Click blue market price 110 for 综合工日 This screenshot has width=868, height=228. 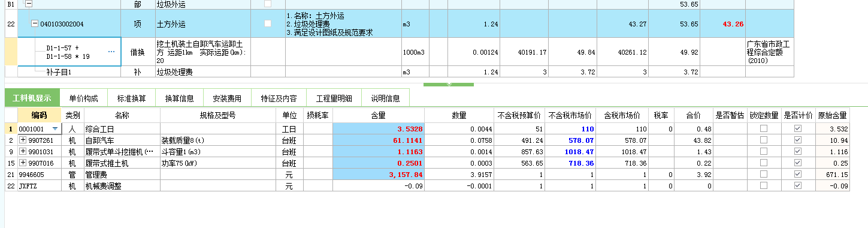coord(570,128)
